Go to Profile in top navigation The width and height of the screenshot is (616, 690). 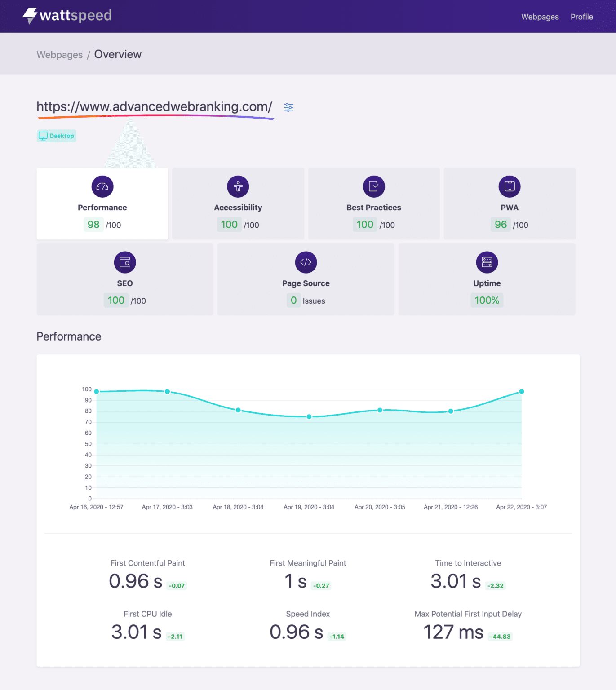[582, 17]
